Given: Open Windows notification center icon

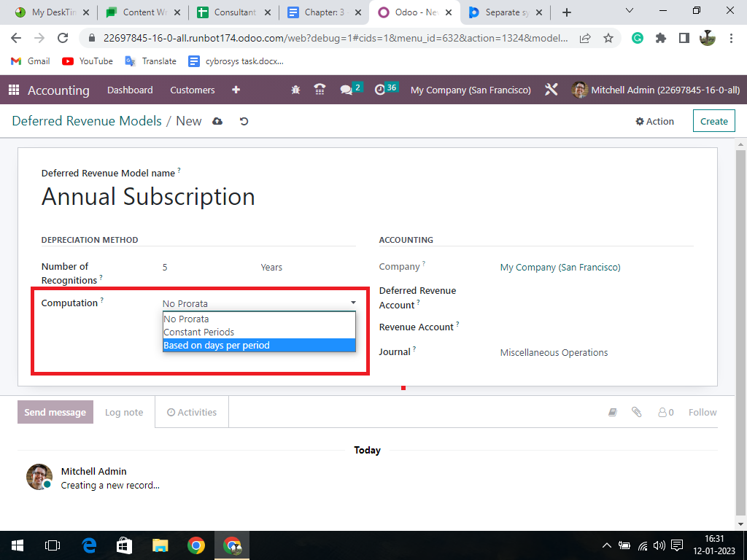Looking at the screenshot, I should (x=676, y=545).
